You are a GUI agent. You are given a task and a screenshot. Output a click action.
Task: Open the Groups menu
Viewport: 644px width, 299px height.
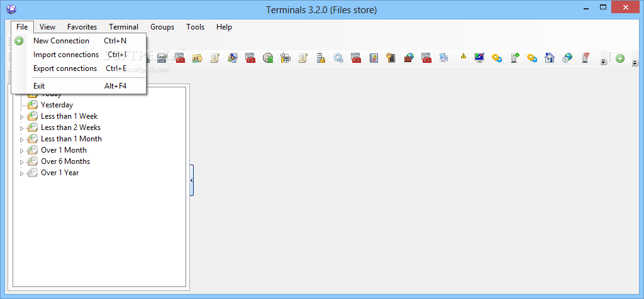tap(162, 27)
